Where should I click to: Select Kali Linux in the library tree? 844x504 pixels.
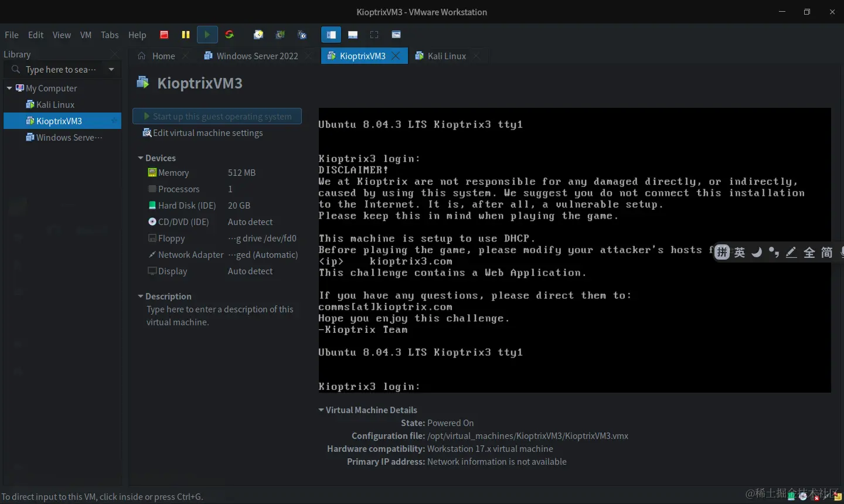tap(55, 104)
